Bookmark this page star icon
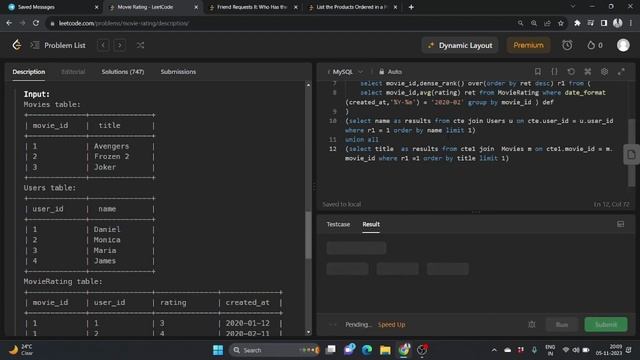The image size is (640, 360). click(561, 23)
